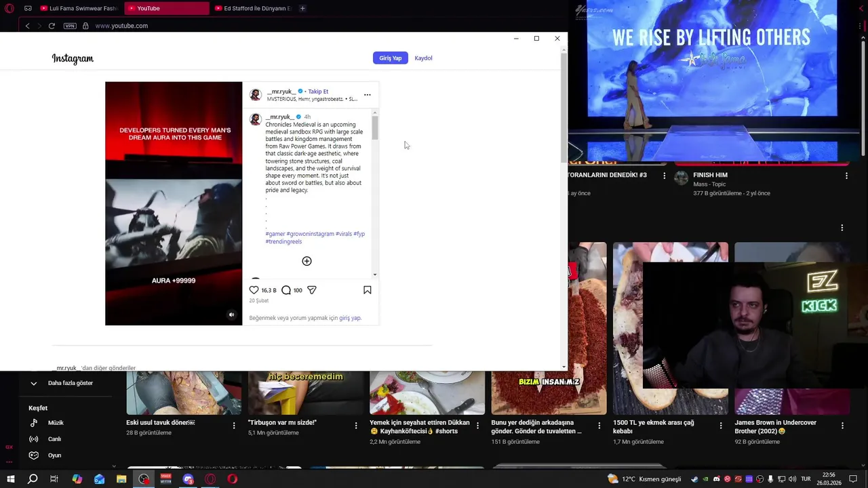Viewport: 868px width, 488px height.
Task: Switch to Luli Fama Swimwear tab
Action: [79, 8]
